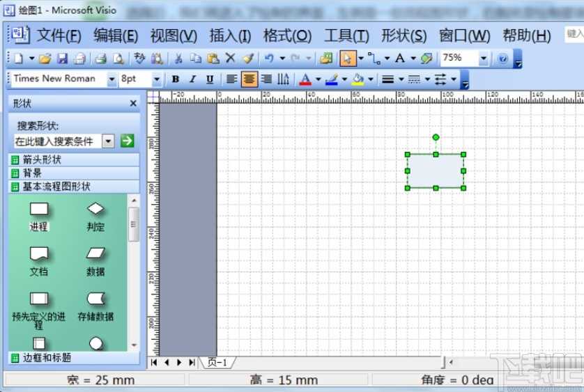The image size is (584, 392).
Task: Click the Cut scissors icon
Action: pos(178,58)
